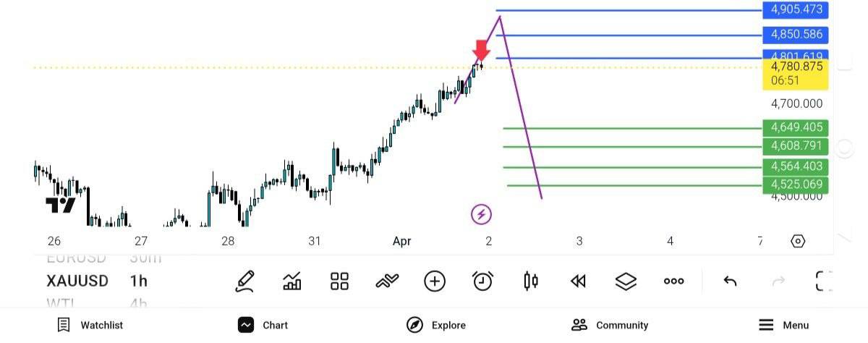The width and height of the screenshot is (868, 343).
Task: Select the XAUUSD 1h symbol row
Action: point(97,281)
